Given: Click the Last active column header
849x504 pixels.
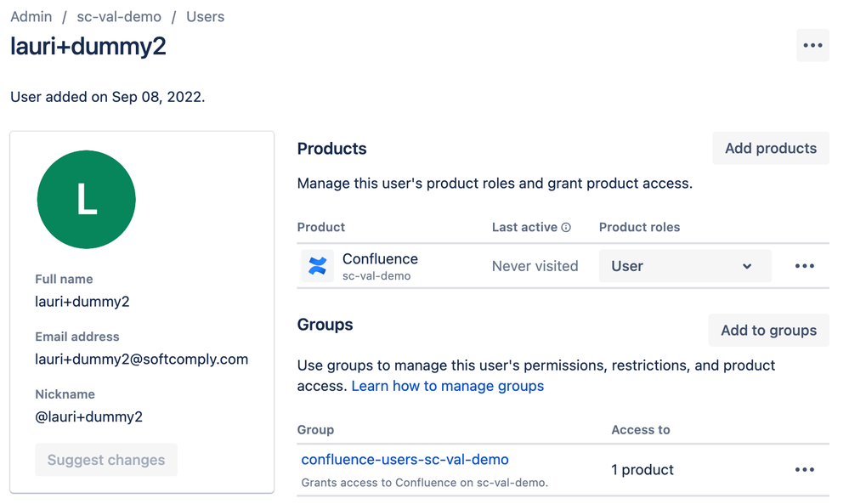Looking at the screenshot, I should (524, 228).
